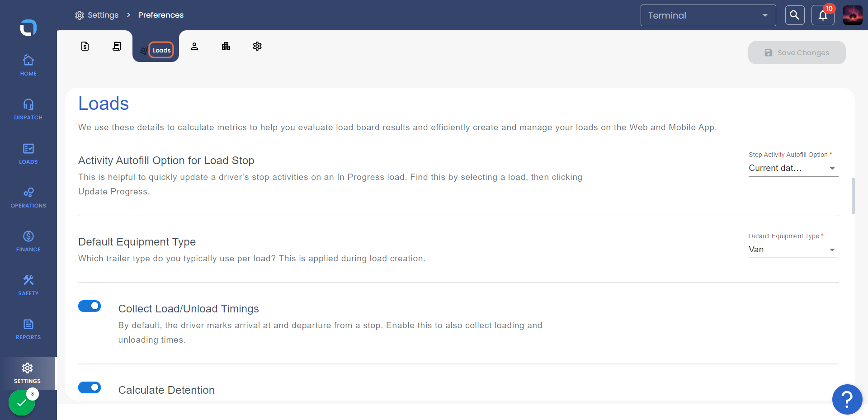
Task: Go to Loads in the sidebar
Action: [x=28, y=153]
